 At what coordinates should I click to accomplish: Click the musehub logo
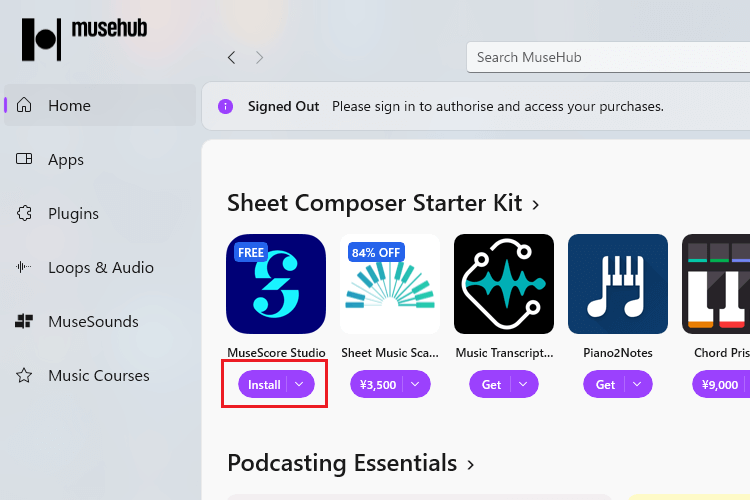(85, 39)
